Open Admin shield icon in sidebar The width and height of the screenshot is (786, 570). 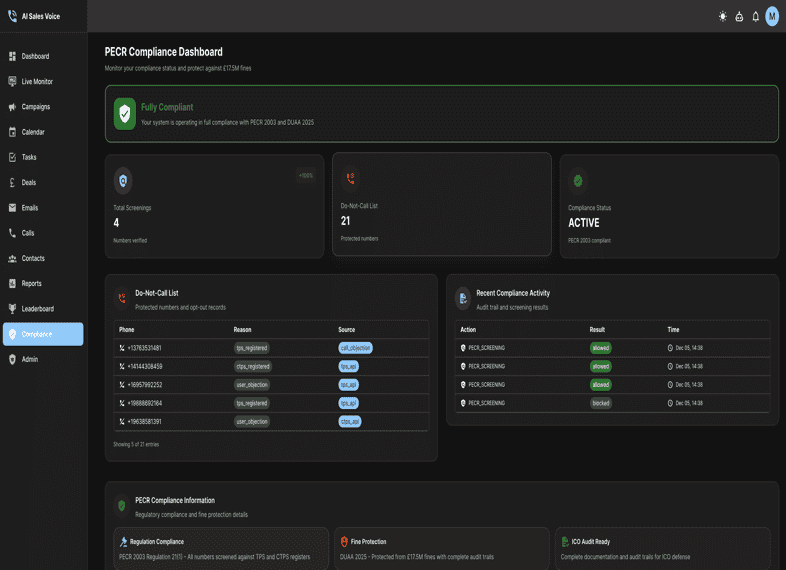13,359
